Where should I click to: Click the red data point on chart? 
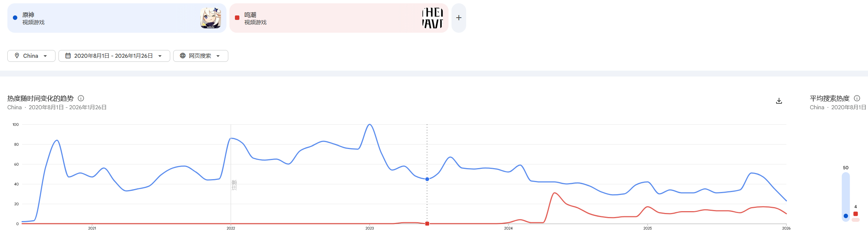pos(427,224)
